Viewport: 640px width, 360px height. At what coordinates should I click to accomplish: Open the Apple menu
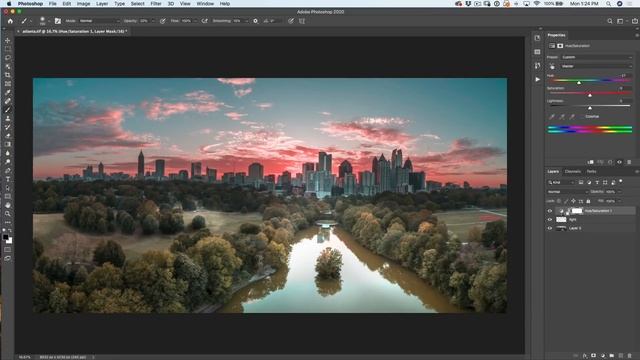[x=9, y=4]
